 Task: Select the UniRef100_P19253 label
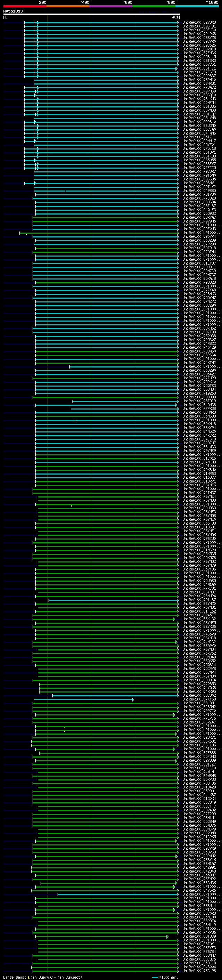tap(199, 394)
